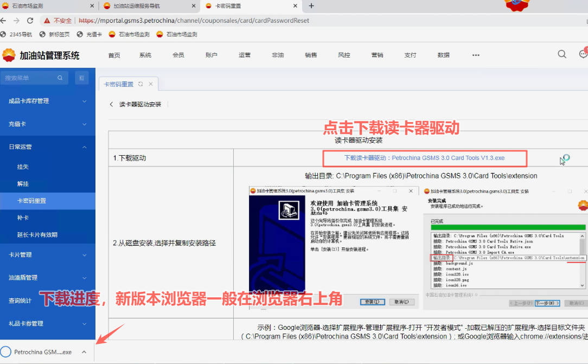588x364 pixels.
Task: Select 解挂 in the sidebar
Action: pos(23,184)
